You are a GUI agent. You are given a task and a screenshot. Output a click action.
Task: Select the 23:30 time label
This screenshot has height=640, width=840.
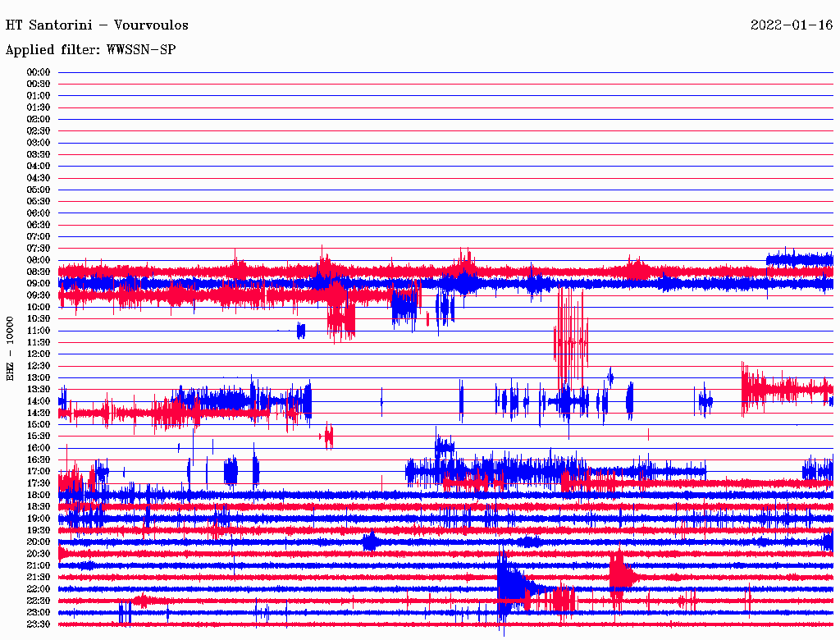(39, 624)
